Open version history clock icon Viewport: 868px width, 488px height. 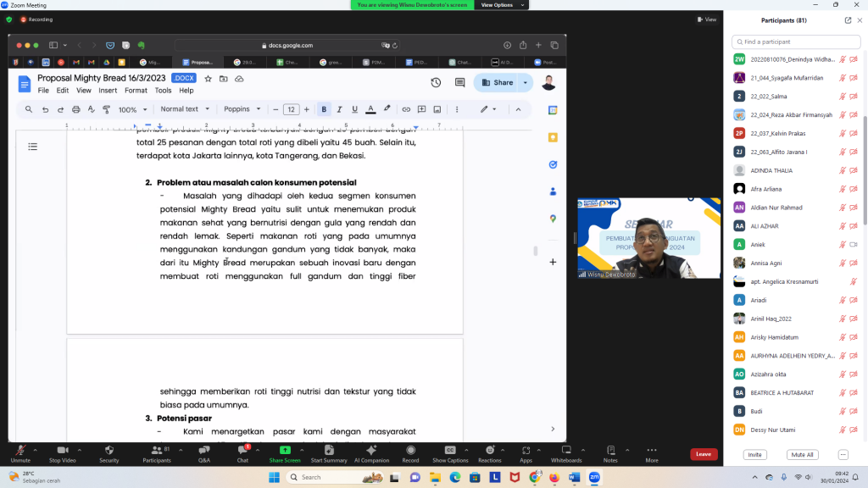pyautogui.click(x=436, y=82)
